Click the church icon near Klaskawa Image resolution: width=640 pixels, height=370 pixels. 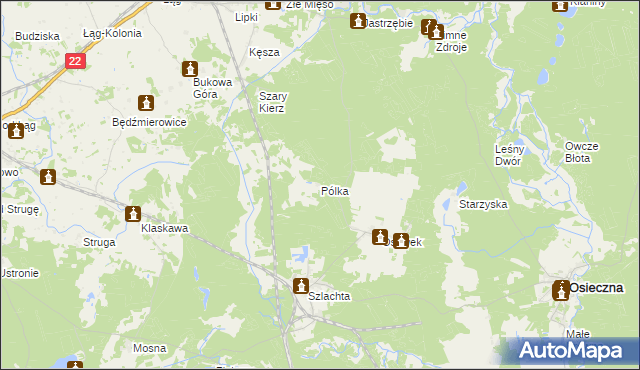tap(133, 214)
